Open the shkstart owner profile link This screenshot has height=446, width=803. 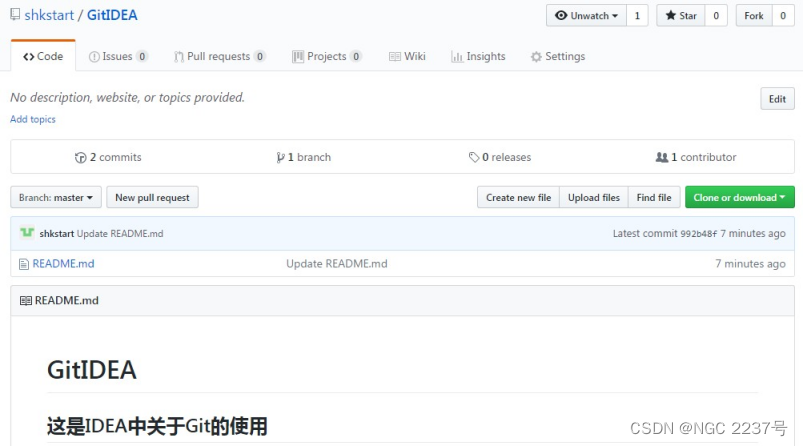tap(49, 15)
